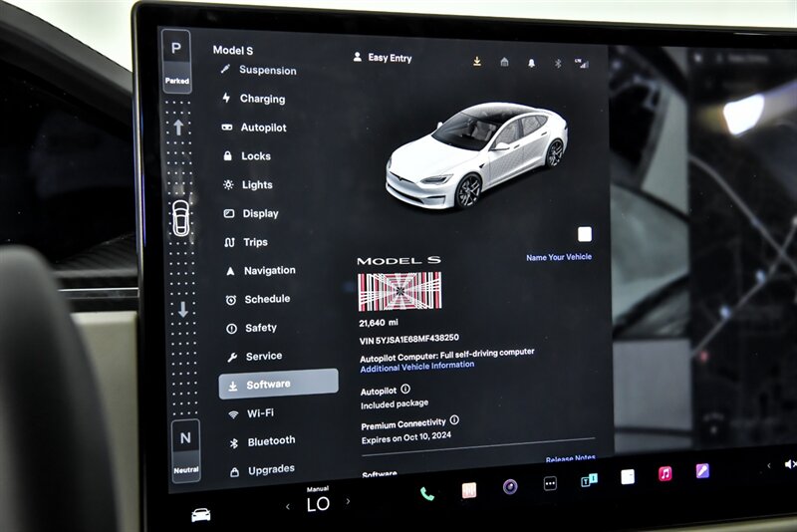
Task: Open the more apps ellipsis icon
Action: pyautogui.click(x=550, y=484)
